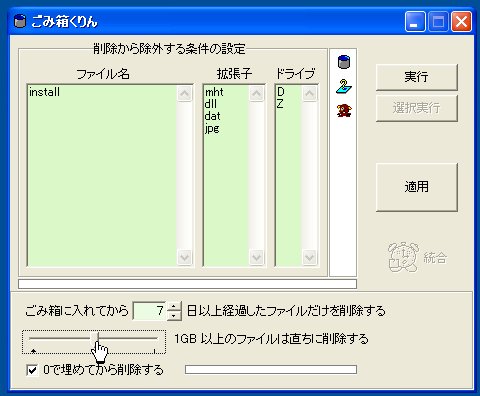
Task: Select drive 'Z' in the ドライブ list
Action: click(280, 104)
